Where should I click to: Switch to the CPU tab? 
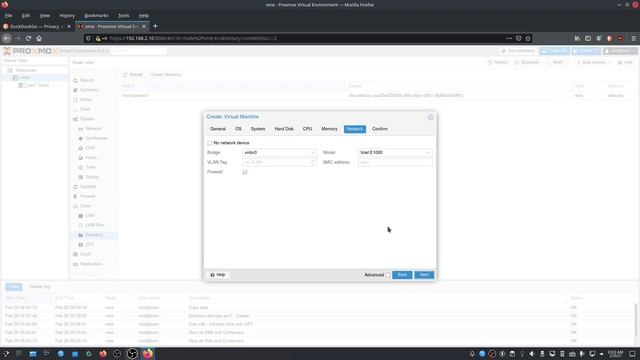tap(307, 129)
